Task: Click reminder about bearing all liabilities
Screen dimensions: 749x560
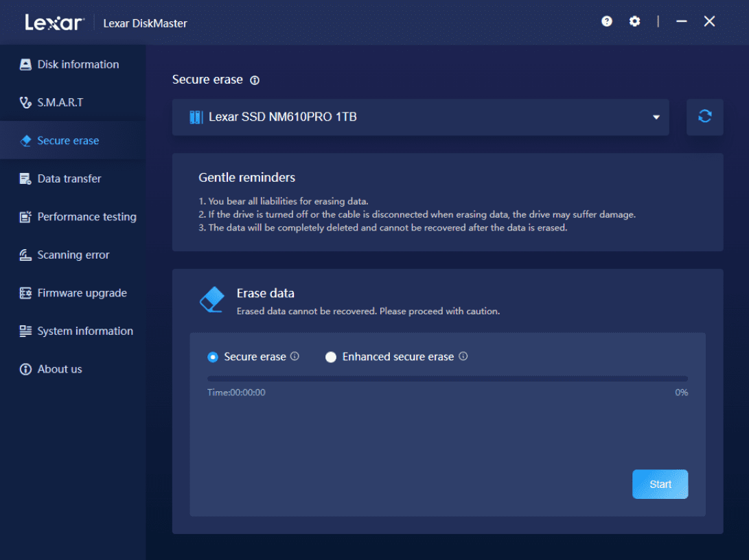Action: pyautogui.click(x=284, y=201)
